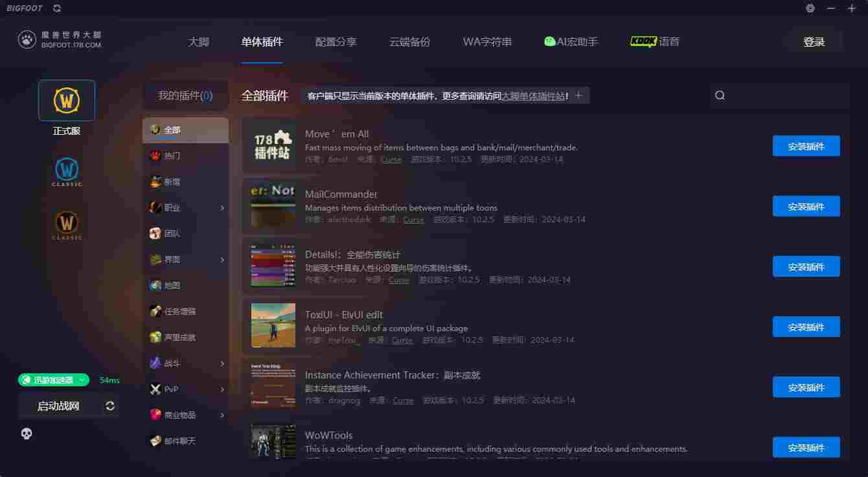Install the MailCommander plugin
868x477 pixels.
(806, 206)
